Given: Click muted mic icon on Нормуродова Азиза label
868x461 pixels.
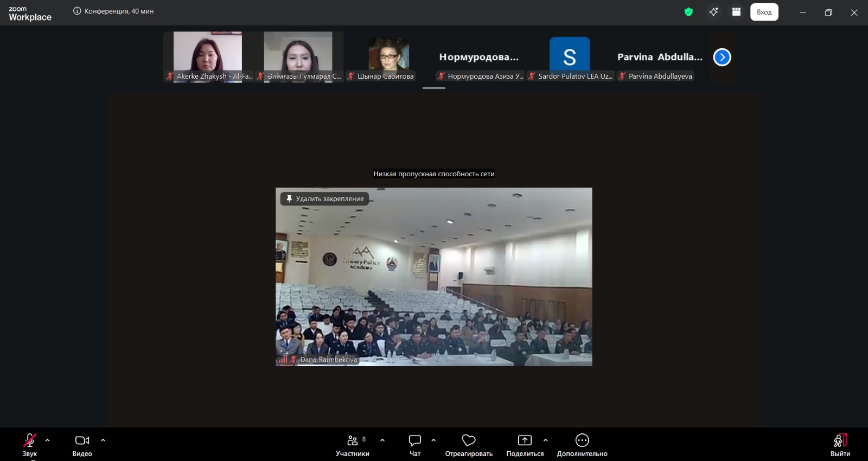Looking at the screenshot, I should click(x=441, y=76).
